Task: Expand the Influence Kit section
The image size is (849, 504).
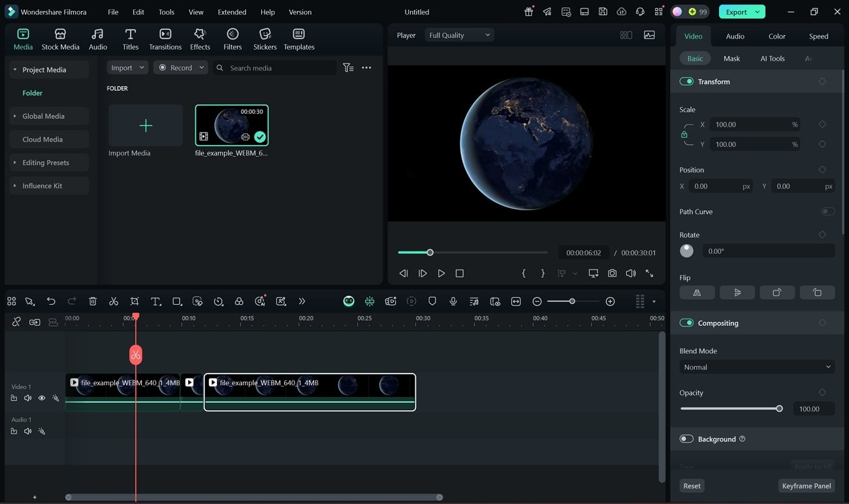Action: coord(15,186)
